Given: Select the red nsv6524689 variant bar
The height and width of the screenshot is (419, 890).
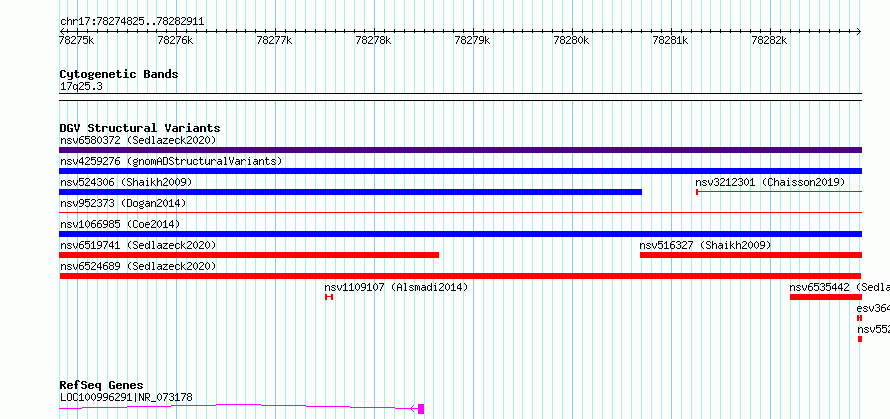Looking at the screenshot, I should click(460, 276).
